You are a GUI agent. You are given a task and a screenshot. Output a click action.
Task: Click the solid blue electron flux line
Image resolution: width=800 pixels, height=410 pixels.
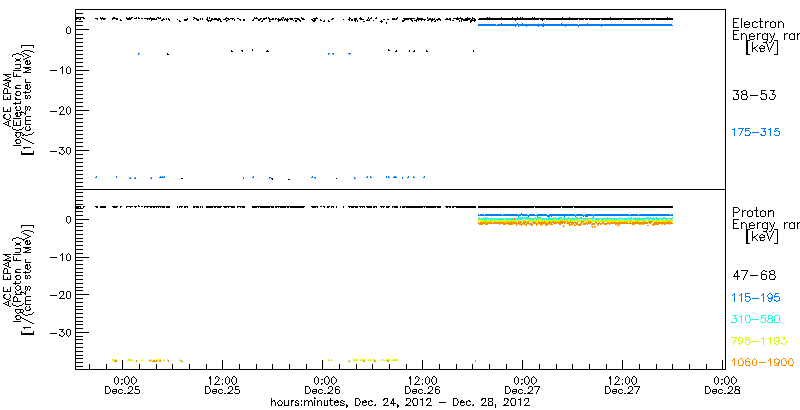coord(576,24)
